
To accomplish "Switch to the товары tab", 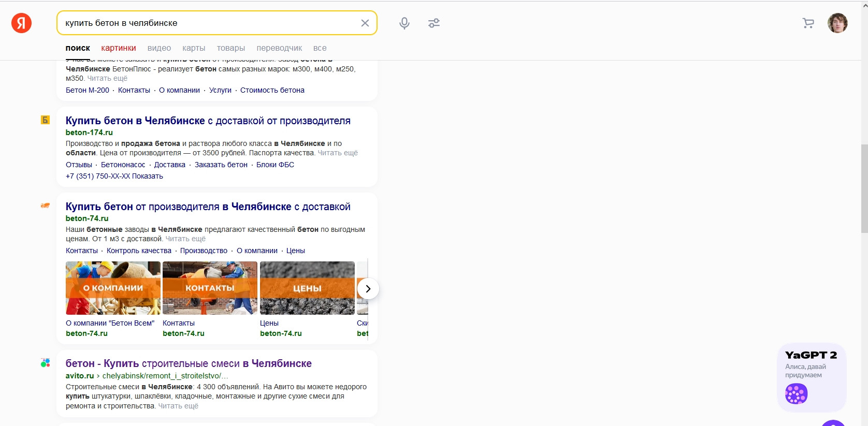I will click(x=231, y=48).
